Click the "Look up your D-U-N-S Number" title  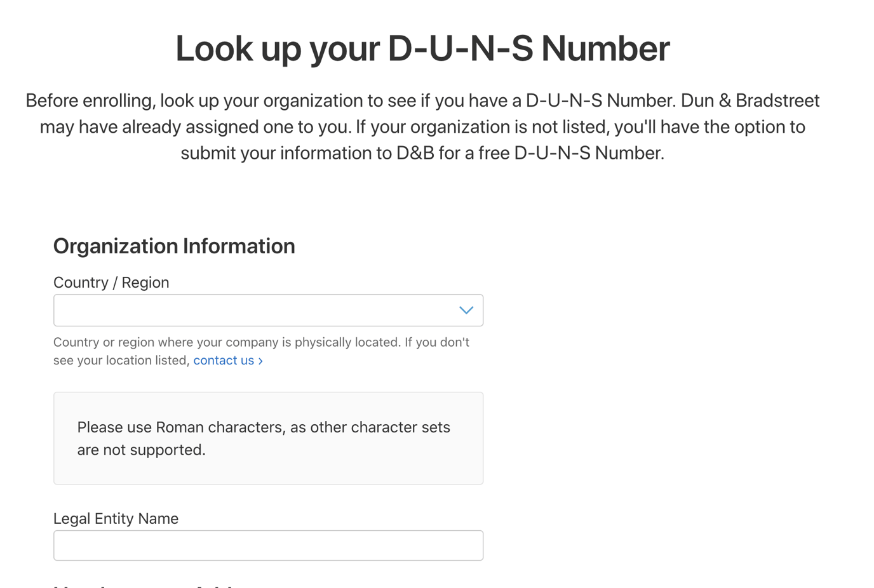(422, 49)
